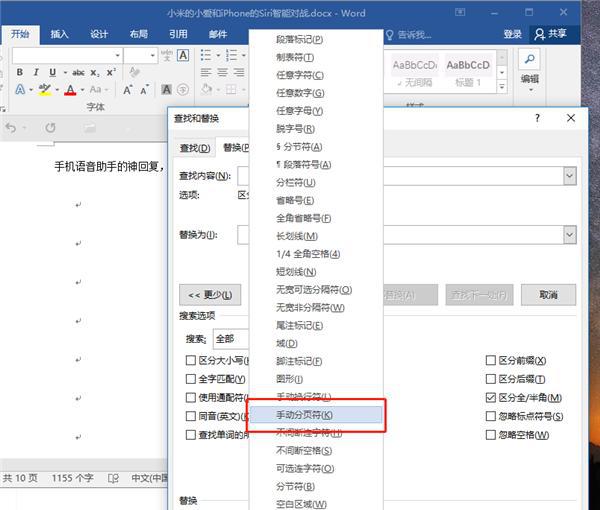This screenshot has height=510, width=600.
Task: Click the text effects A icon
Action: click(x=20, y=90)
